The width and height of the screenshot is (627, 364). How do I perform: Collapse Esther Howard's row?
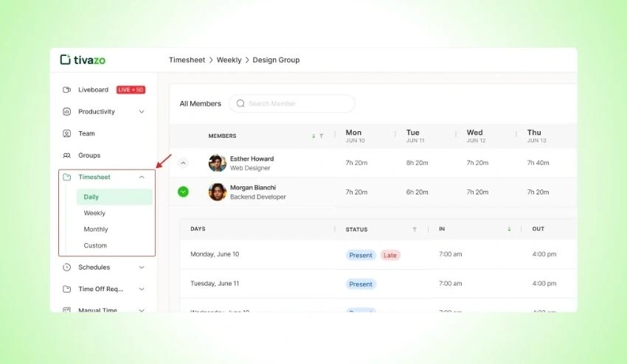[x=183, y=163]
